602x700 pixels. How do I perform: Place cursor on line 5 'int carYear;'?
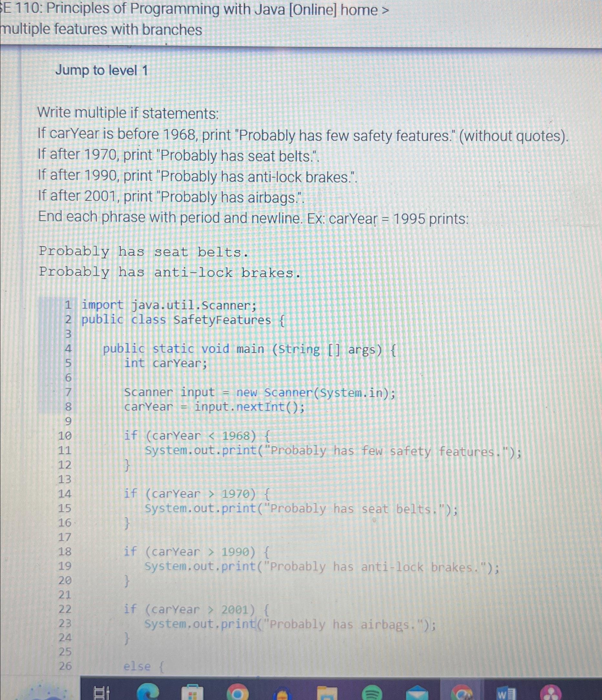pyautogui.click(x=166, y=363)
